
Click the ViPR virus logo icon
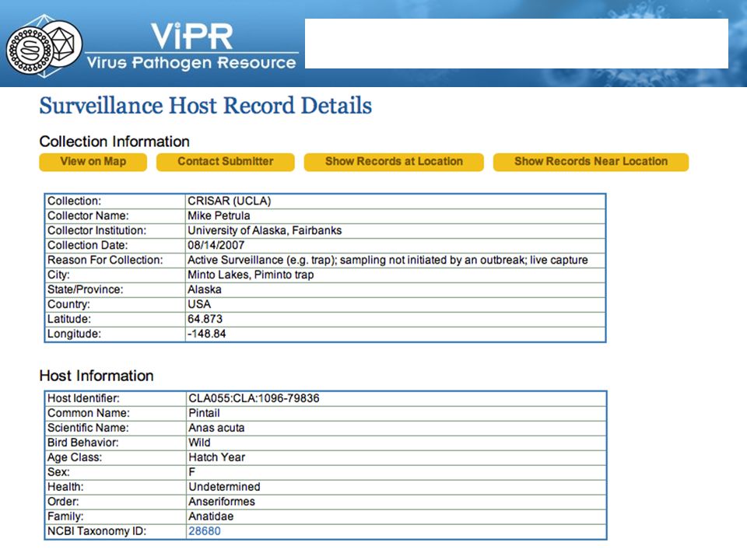[44, 47]
